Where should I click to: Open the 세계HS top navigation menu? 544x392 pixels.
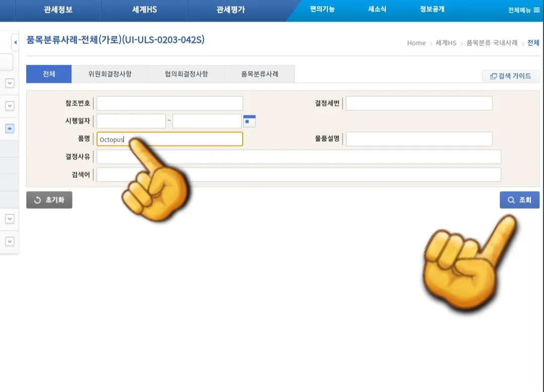point(144,10)
